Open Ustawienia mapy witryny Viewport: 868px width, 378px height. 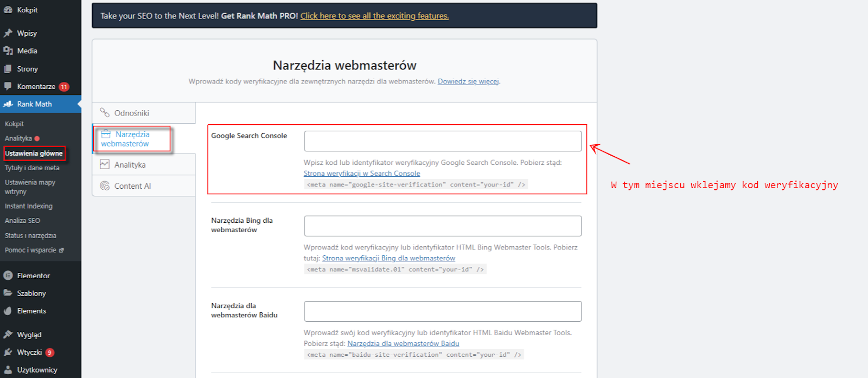tap(30, 187)
